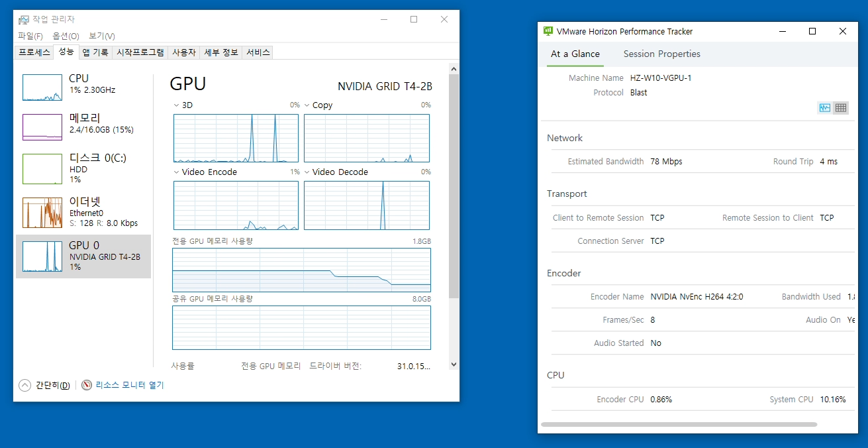Click the machine name HZ-W10-VGPU-1
The height and width of the screenshot is (448, 868).
click(661, 78)
